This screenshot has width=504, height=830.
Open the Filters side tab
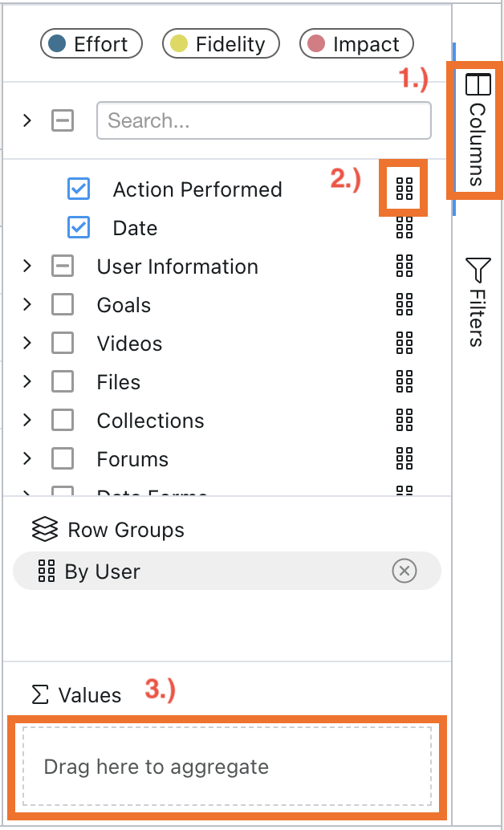(x=477, y=302)
